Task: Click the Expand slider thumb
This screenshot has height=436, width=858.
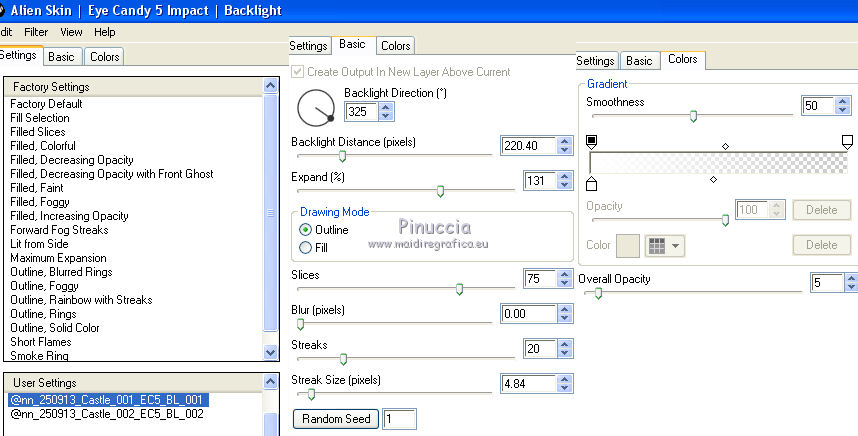Action: (440, 191)
